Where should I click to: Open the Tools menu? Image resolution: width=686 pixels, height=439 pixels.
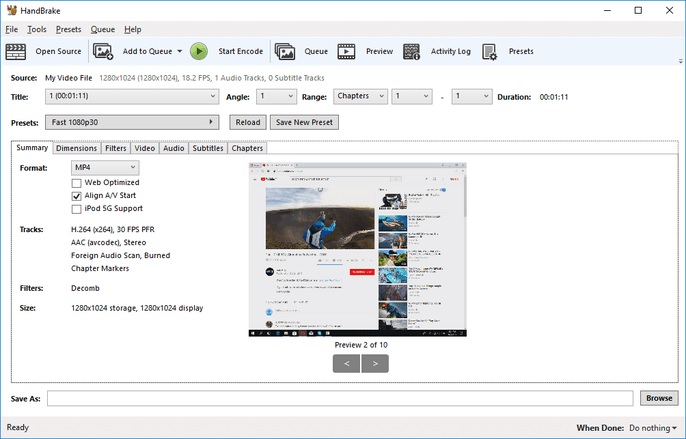click(x=36, y=30)
